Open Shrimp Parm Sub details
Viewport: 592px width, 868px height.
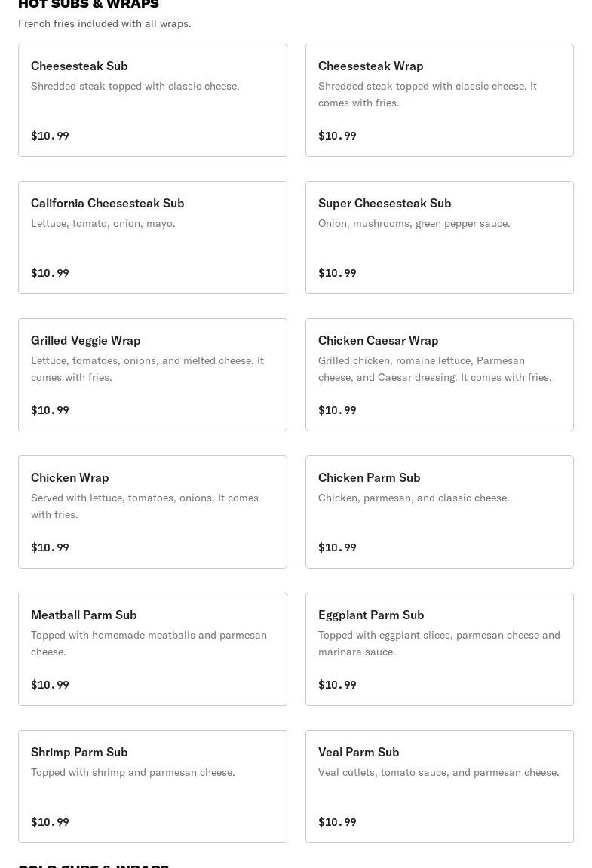click(x=152, y=787)
